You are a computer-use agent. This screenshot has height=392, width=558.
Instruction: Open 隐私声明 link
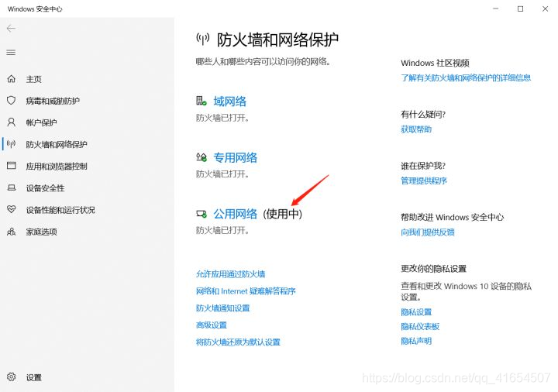(416, 341)
